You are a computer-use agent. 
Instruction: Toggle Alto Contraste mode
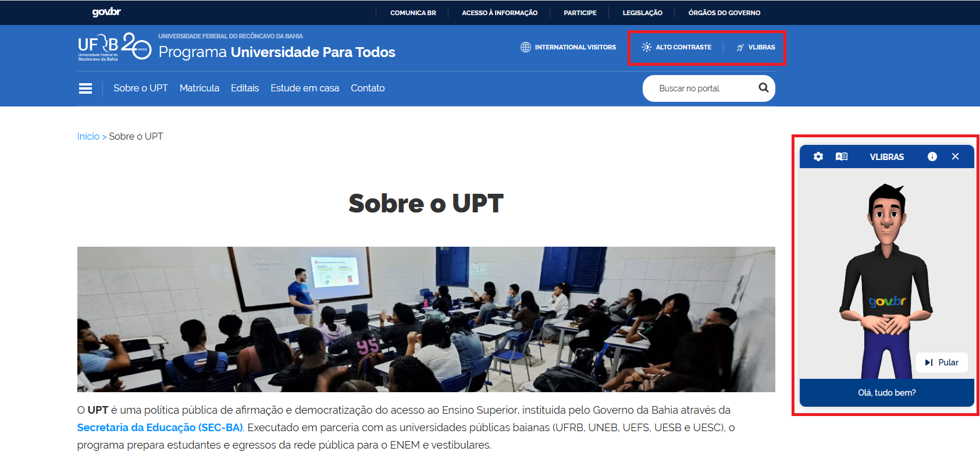click(x=676, y=47)
